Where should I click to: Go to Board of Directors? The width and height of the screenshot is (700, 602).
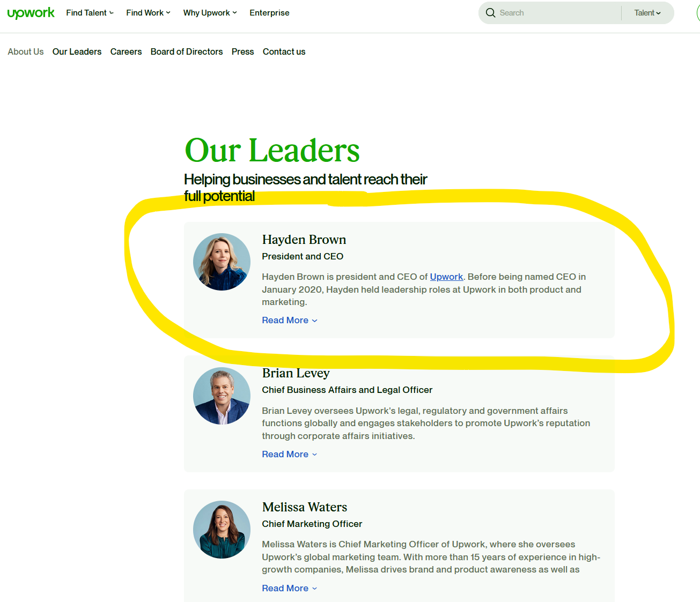187,51
